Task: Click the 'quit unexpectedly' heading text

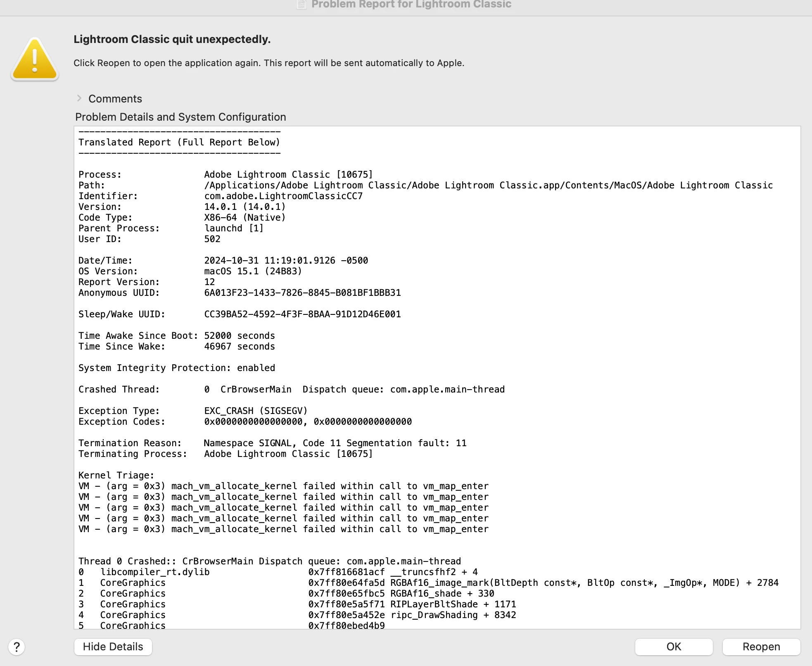Action: 172,39
